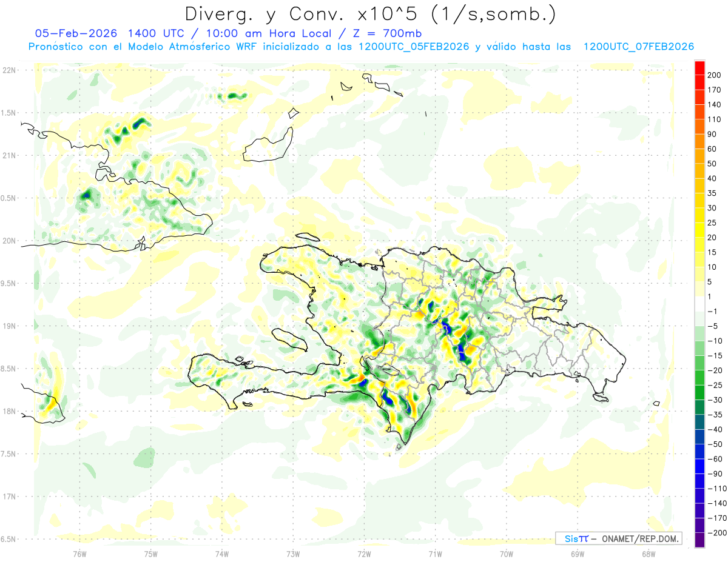The image size is (728, 562).
Task: Select the white swatch between 1 and -1
Action: (x=699, y=304)
